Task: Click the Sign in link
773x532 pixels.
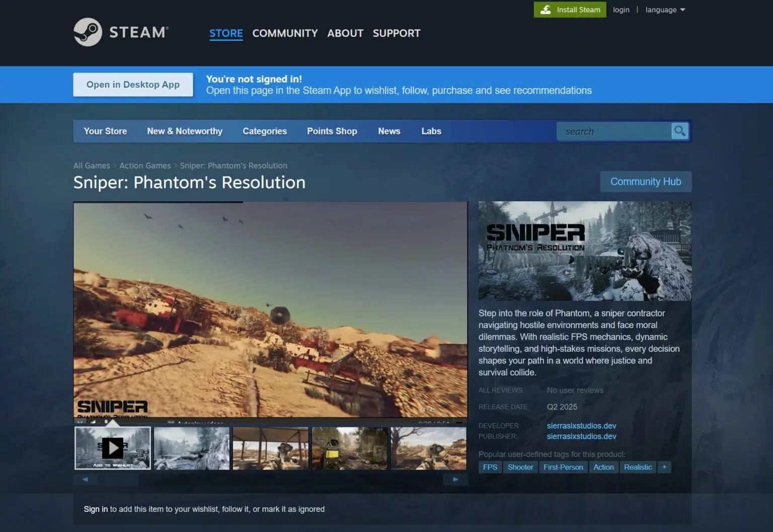Action: coord(96,509)
